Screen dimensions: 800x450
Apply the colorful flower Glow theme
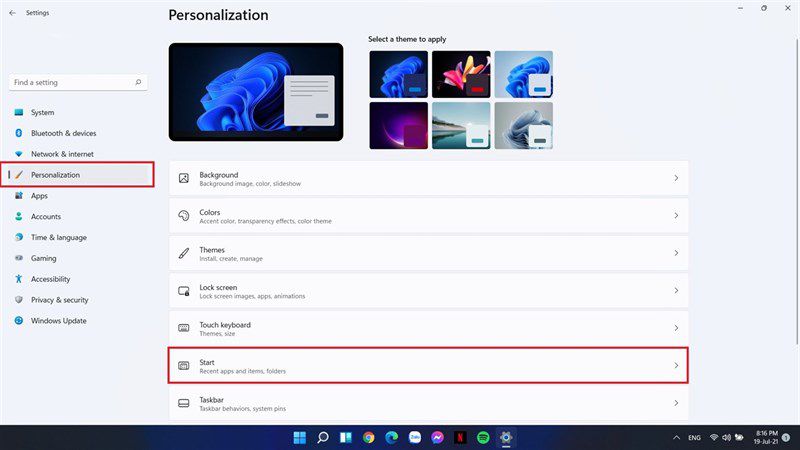point(461,74)
